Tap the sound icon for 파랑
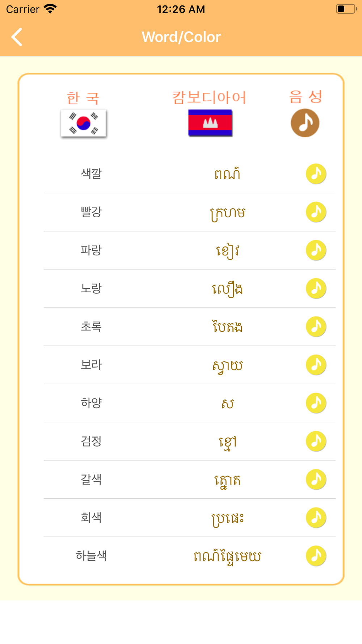 316,250
